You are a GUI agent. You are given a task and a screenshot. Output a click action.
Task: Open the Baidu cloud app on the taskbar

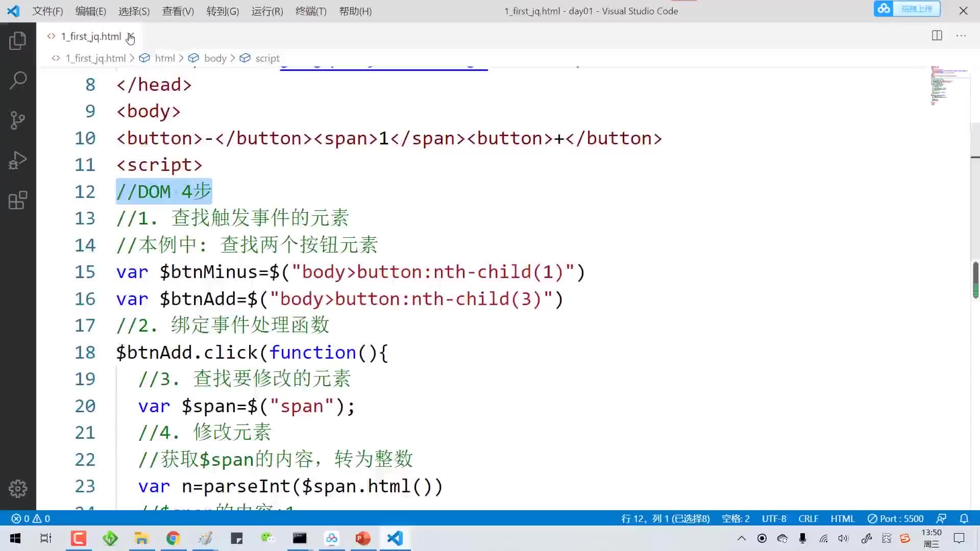click(x=332, y=538)
